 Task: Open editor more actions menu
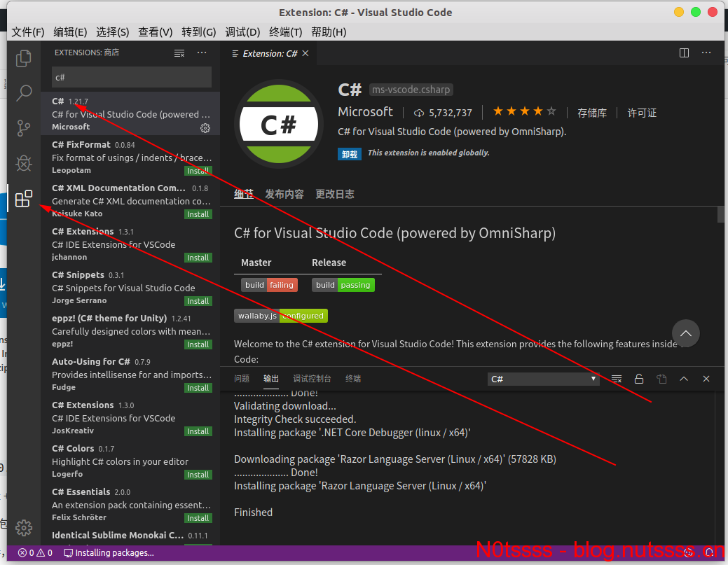coord(706,53)
